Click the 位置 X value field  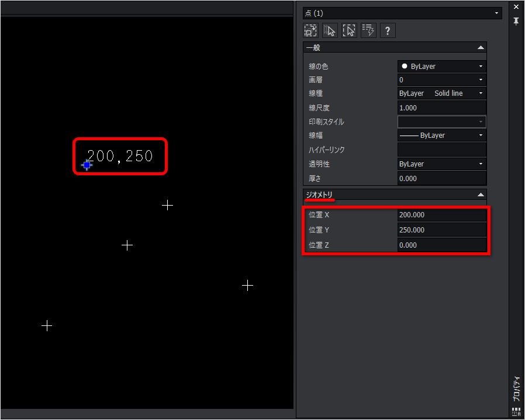pyautogui.click(x=441, y=215)
